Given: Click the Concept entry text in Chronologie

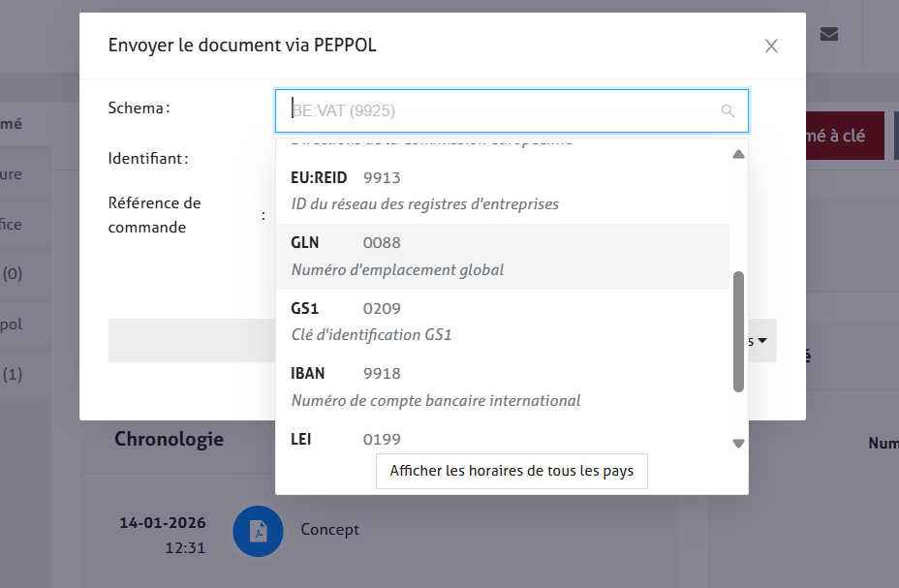Looking at the screenshot, I should [329, 530].
